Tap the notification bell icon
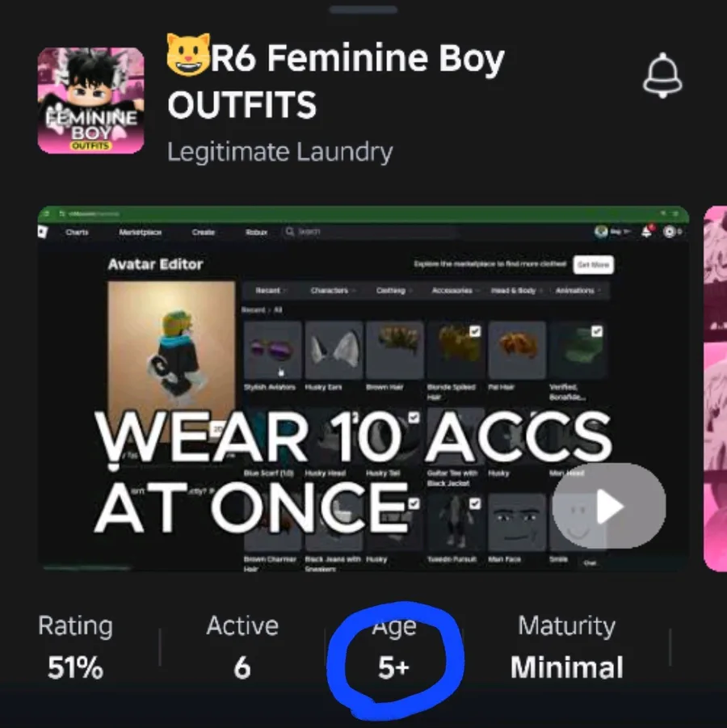 [662, 75]
